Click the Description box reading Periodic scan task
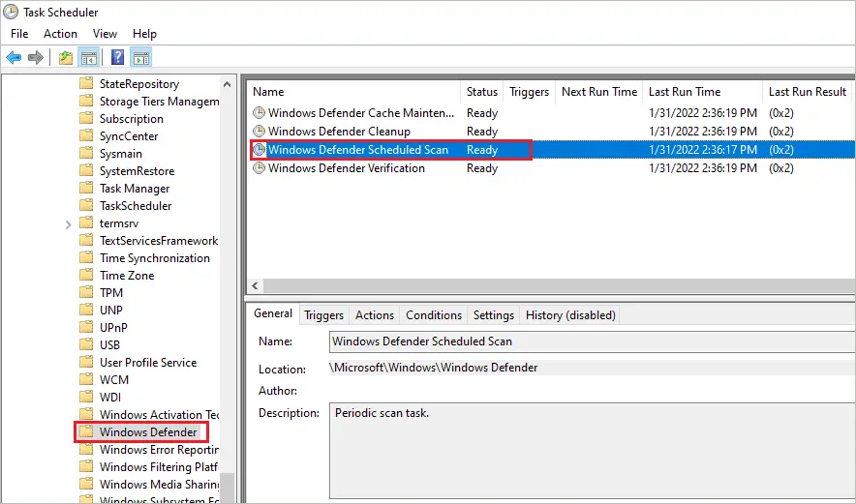 click(592, 451)
